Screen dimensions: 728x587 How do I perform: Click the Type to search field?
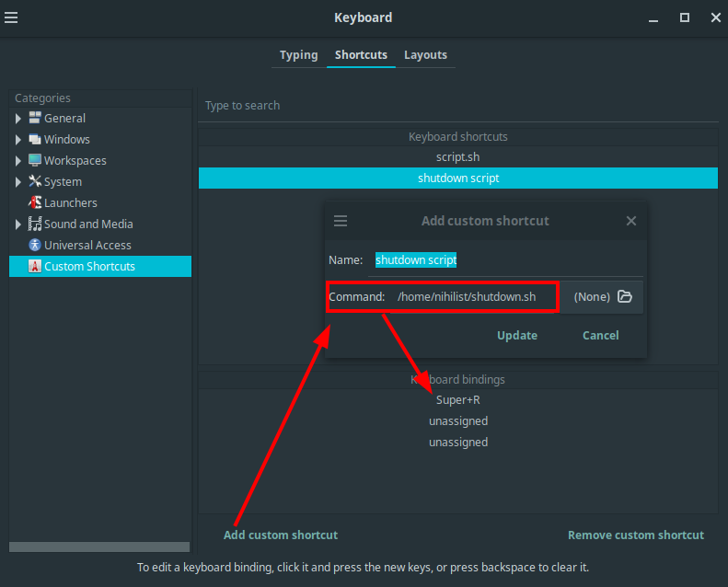click(x=457, y=106)
